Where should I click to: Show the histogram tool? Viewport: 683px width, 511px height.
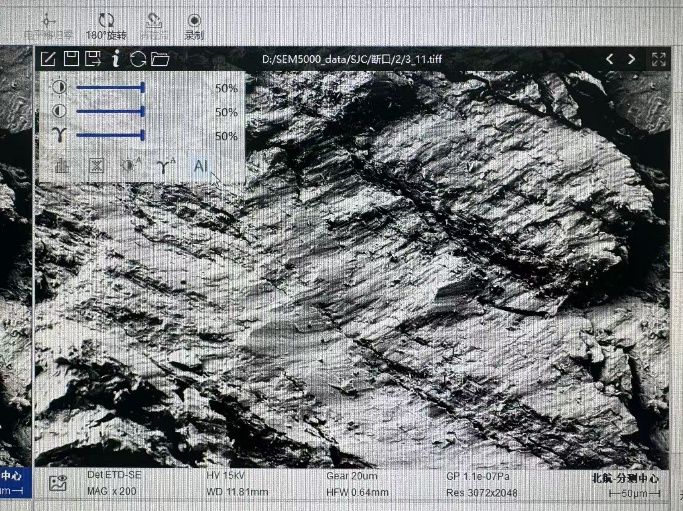pos(62,166)
